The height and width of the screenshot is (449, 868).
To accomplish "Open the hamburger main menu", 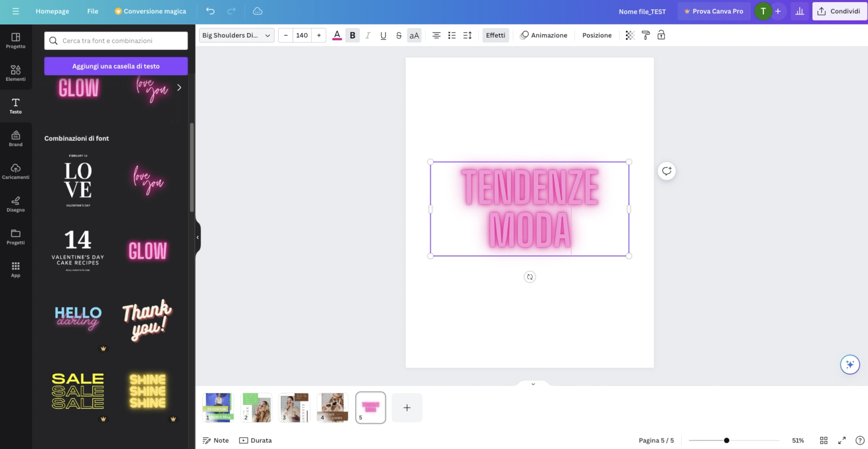I will point(15,11).
